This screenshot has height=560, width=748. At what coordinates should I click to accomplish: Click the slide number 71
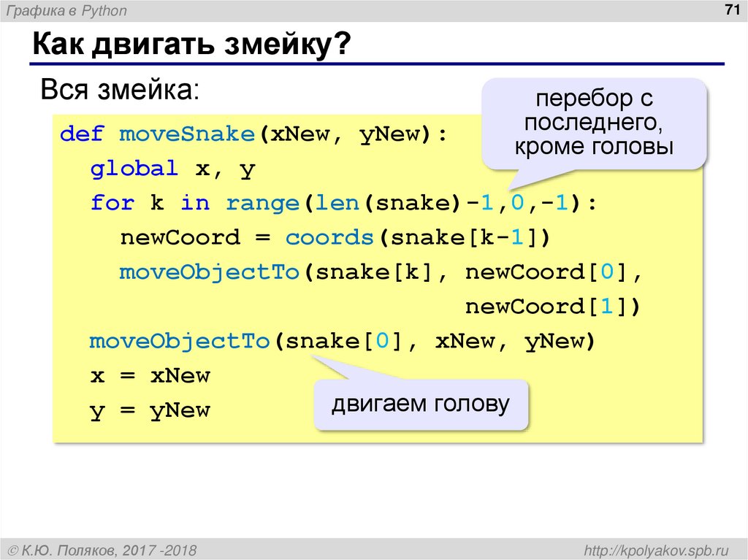click(733, 9)
